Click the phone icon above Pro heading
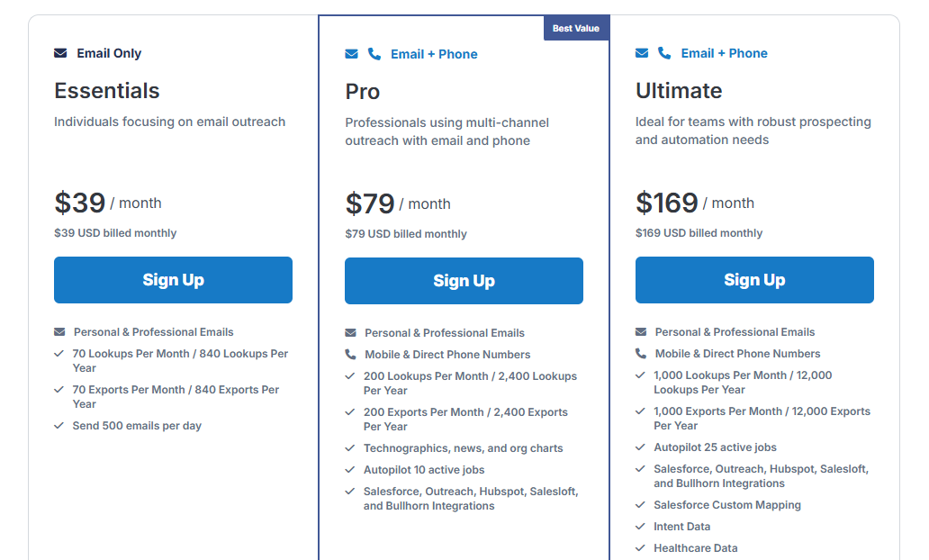The image size is (929, 560). coord(374,54)
